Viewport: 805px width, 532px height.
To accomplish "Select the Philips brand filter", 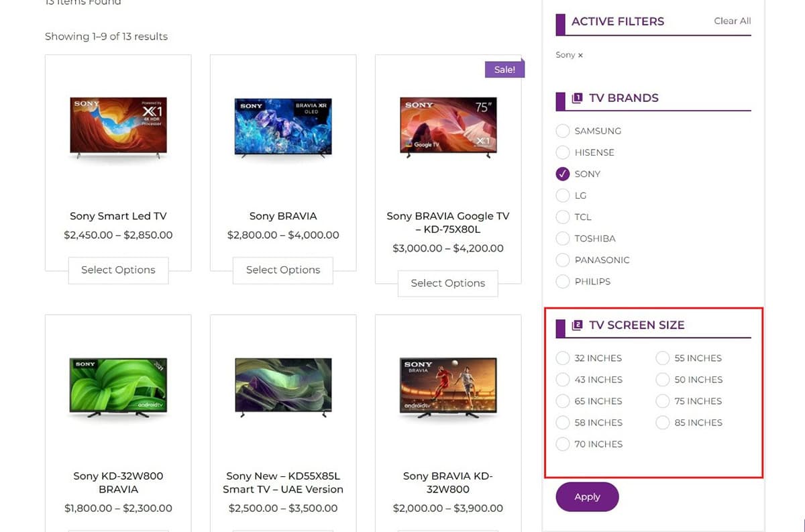I will click(563, 281).
